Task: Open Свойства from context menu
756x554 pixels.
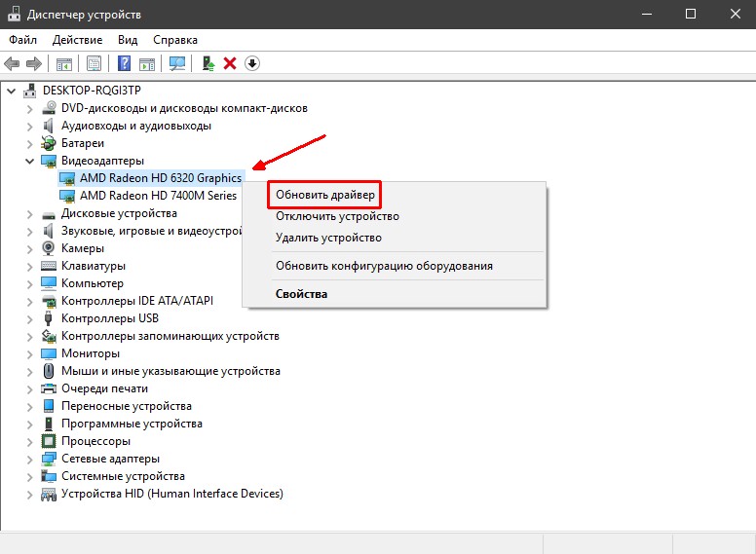Action: tap(301, 293)
